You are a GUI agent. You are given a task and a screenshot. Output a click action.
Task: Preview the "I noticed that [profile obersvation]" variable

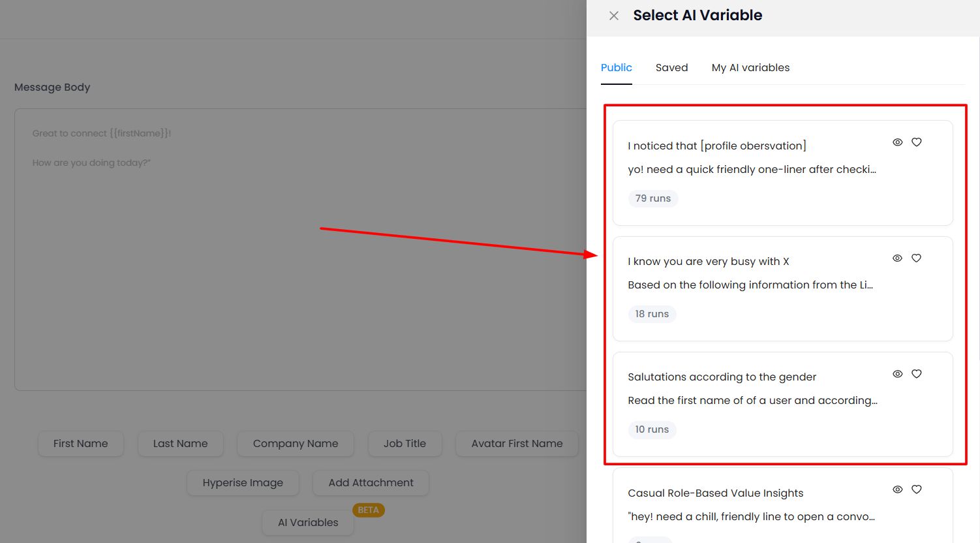point(897,142)
